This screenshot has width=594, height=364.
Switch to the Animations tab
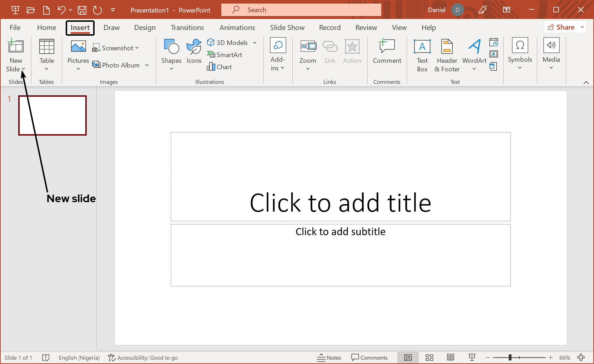pyautogui.click(x=237, y=27)
